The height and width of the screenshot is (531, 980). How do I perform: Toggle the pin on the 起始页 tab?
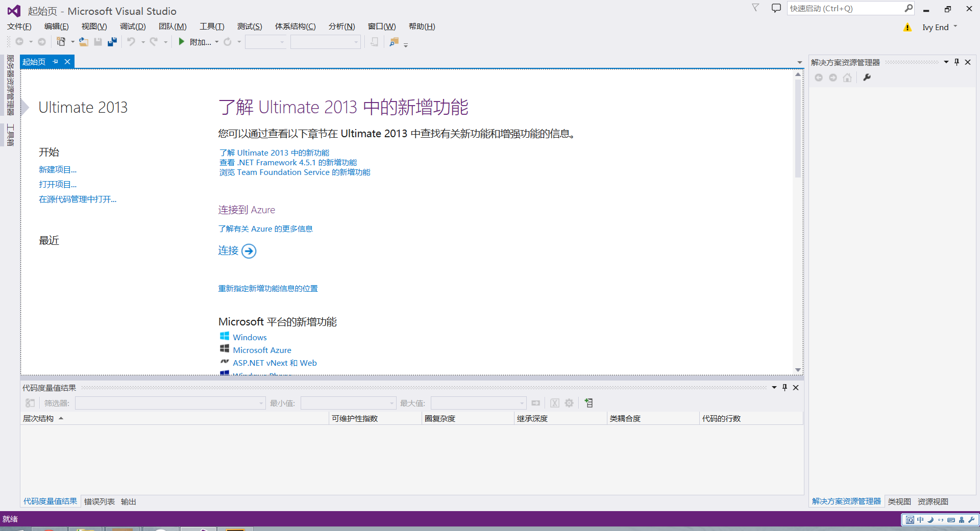tap(56, 62)
